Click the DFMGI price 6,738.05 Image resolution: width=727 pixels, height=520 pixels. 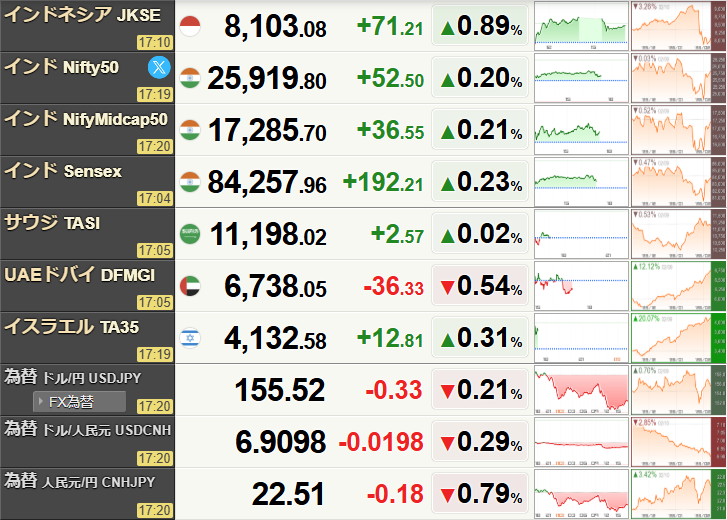275,286
